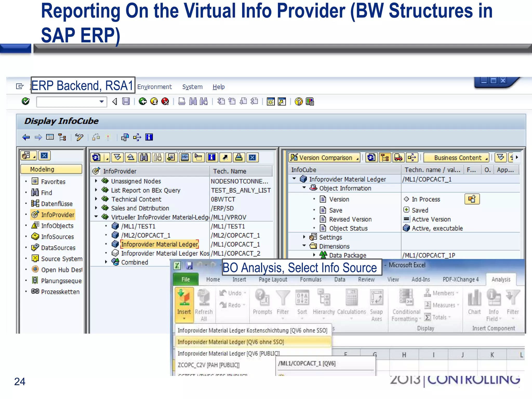Click the Save diskette icon in toolbar
This screenshot has height=399, width=532.
[126, 101]
